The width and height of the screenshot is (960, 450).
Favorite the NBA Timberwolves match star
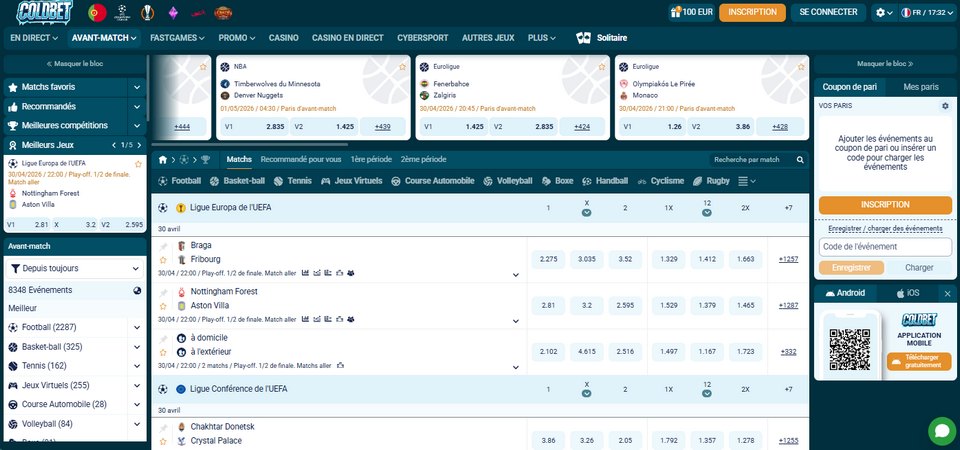click(x=402, y=67)
